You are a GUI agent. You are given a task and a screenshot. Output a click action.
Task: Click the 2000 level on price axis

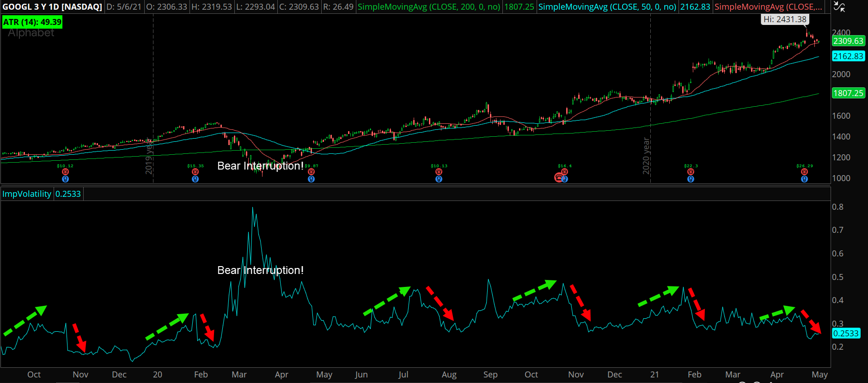click(x=841, y=74)
